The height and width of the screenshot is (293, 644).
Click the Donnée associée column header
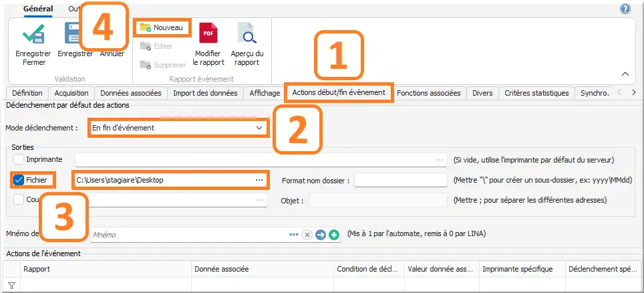(263, 269)
